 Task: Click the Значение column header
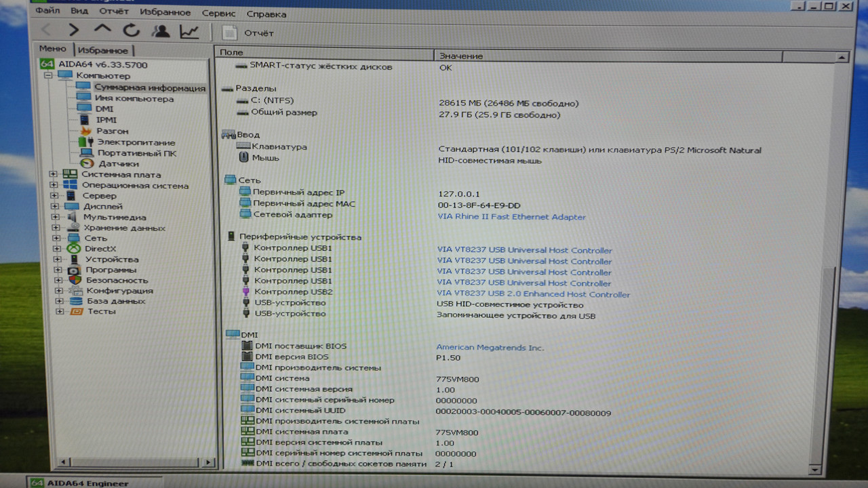coord(607,56)
